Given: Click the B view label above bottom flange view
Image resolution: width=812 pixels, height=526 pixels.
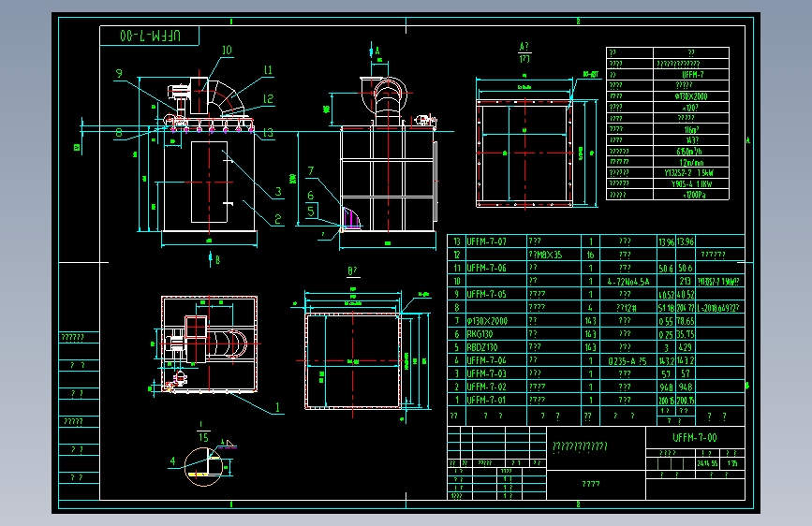Looking at the screenshot, I should 352,270.
